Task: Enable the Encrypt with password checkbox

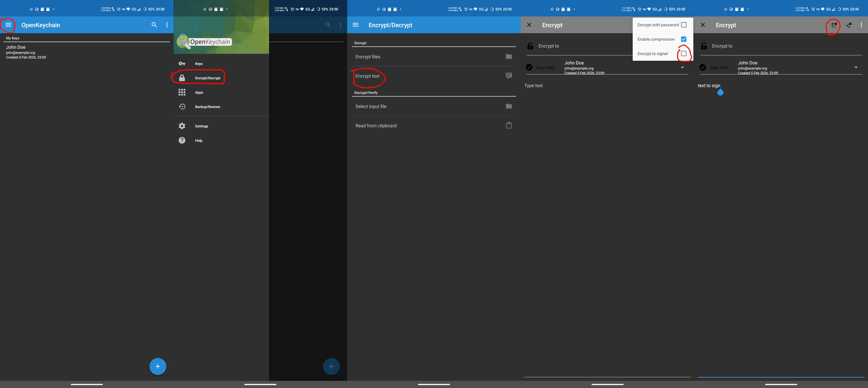Action: pos(684,25)
